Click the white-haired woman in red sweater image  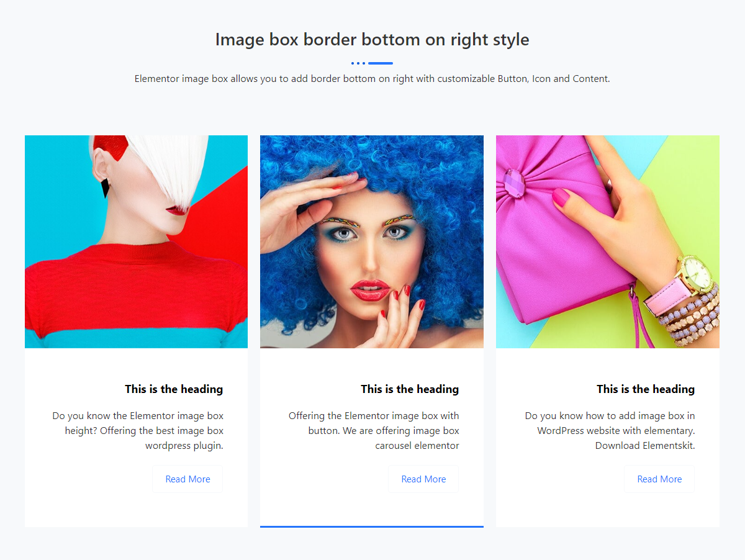click(x=136, y=242)
